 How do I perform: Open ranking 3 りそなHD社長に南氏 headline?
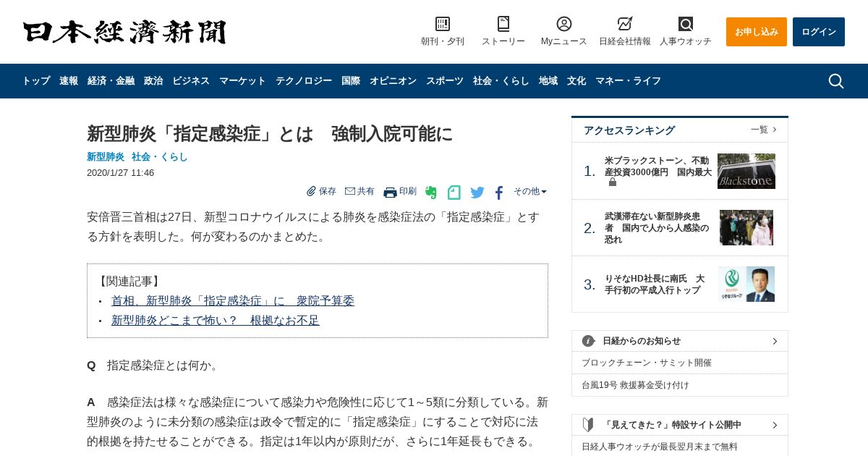pyautogui.click(x=655, y=284)
